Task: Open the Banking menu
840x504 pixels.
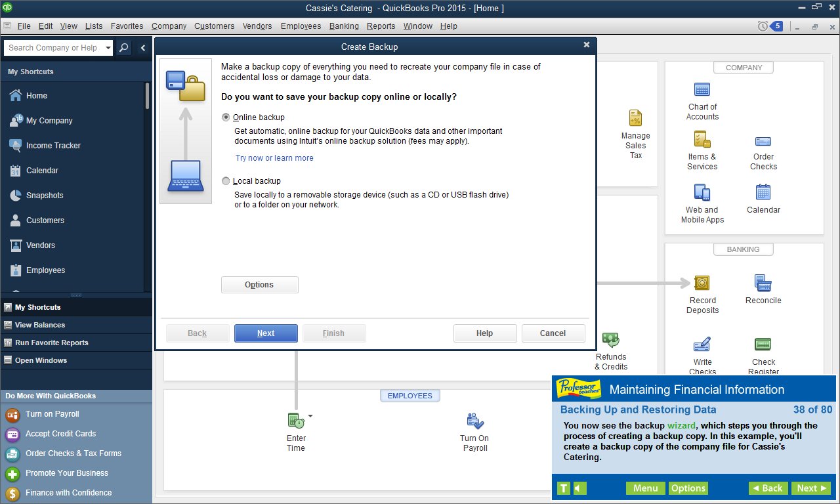Action: click(x=344, y=26)
